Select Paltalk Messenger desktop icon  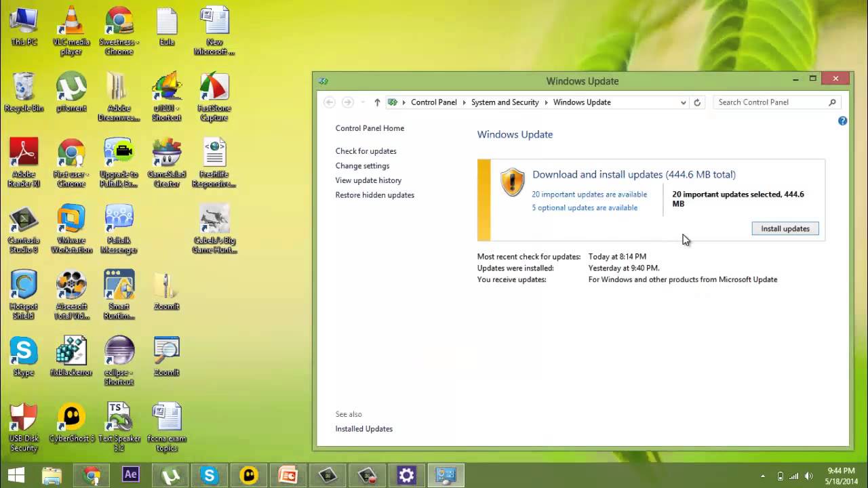(x=119, y=229)
